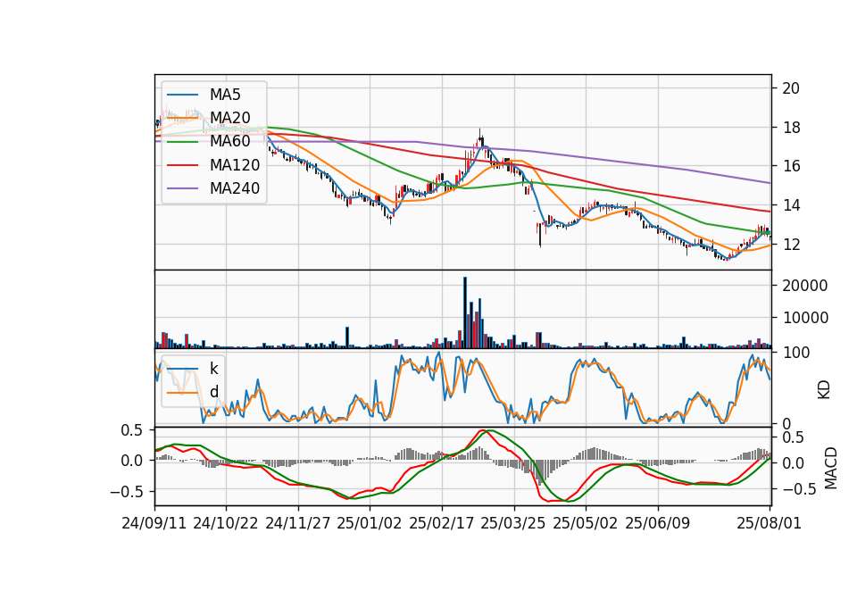
Task: Click the price axis value 20
Action: [791, 88]
